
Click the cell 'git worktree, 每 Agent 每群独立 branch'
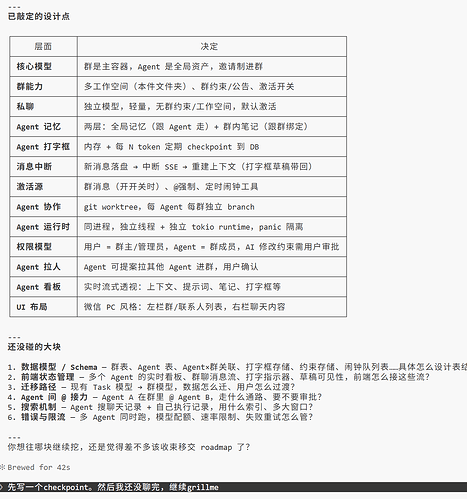[x=212, y=207]
